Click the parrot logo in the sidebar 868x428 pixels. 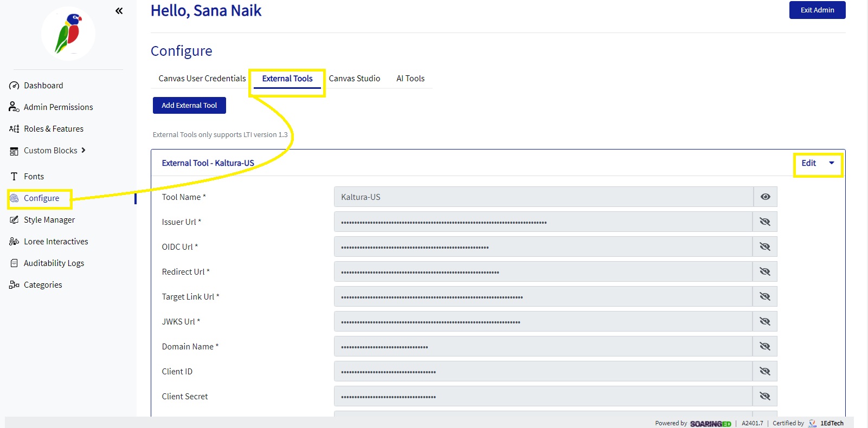point(68,33)
